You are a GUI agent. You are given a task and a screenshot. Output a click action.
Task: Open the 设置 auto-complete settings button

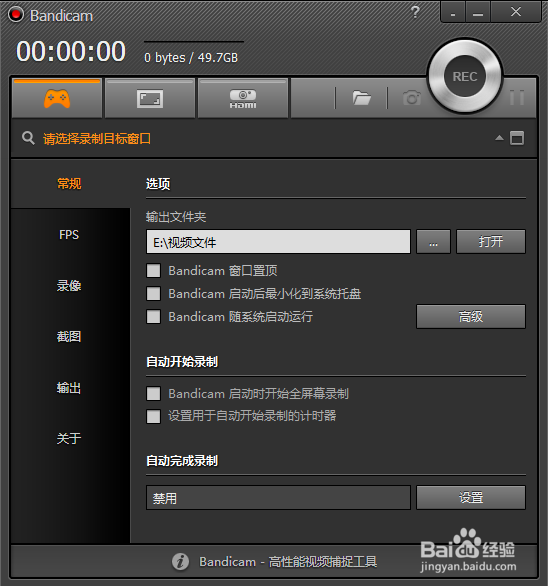(x=471, y=497)
